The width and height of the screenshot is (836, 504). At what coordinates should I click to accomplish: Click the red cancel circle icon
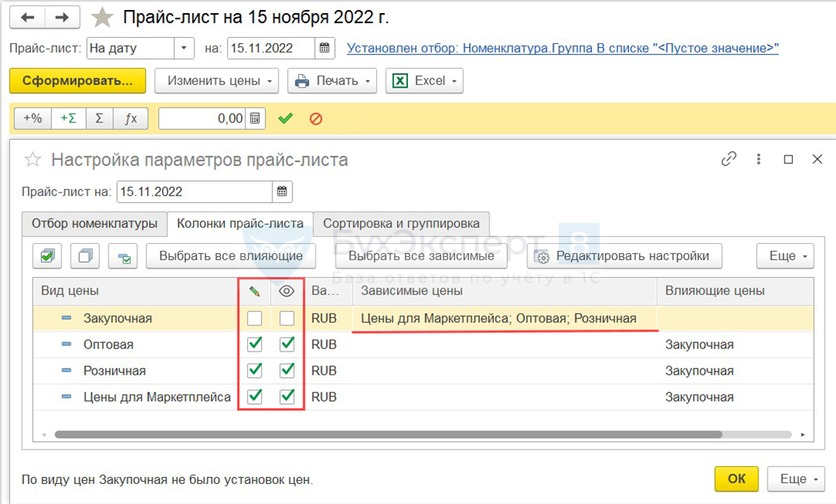click(x=316, y=118)
